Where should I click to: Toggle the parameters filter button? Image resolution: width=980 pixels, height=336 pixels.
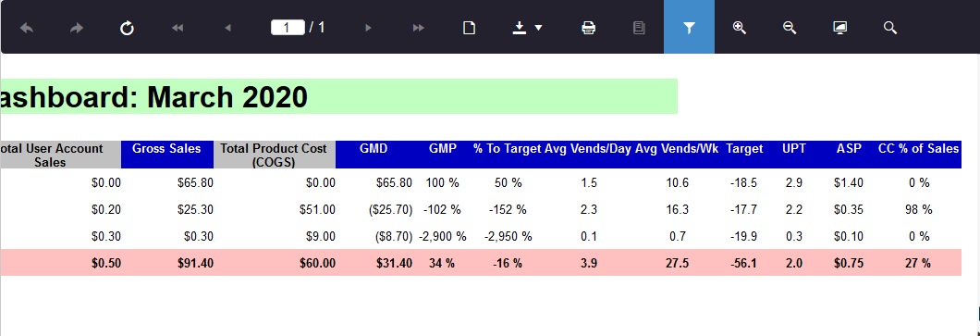tap(689, 28)
